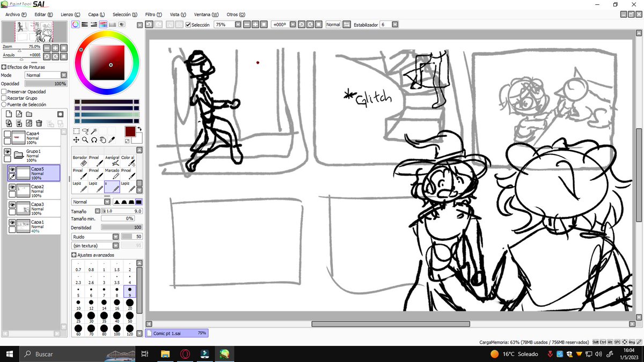
Task: Open the Capa menu
Action: (97, 14)
